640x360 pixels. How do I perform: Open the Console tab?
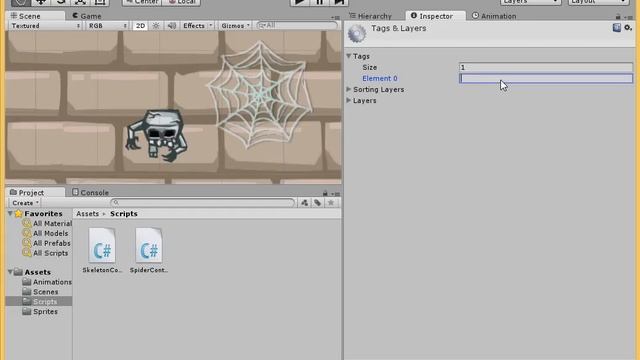[x=90, y=192]
